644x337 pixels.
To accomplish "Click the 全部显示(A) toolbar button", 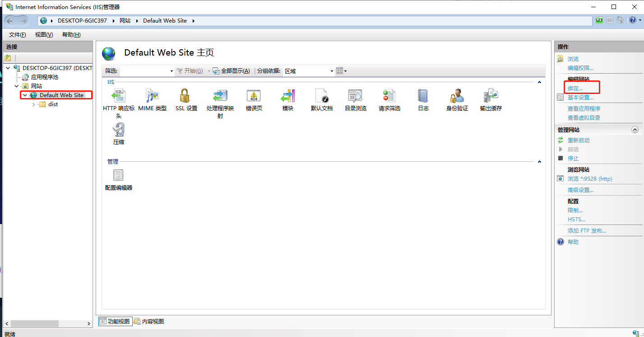I will (231, 71).
